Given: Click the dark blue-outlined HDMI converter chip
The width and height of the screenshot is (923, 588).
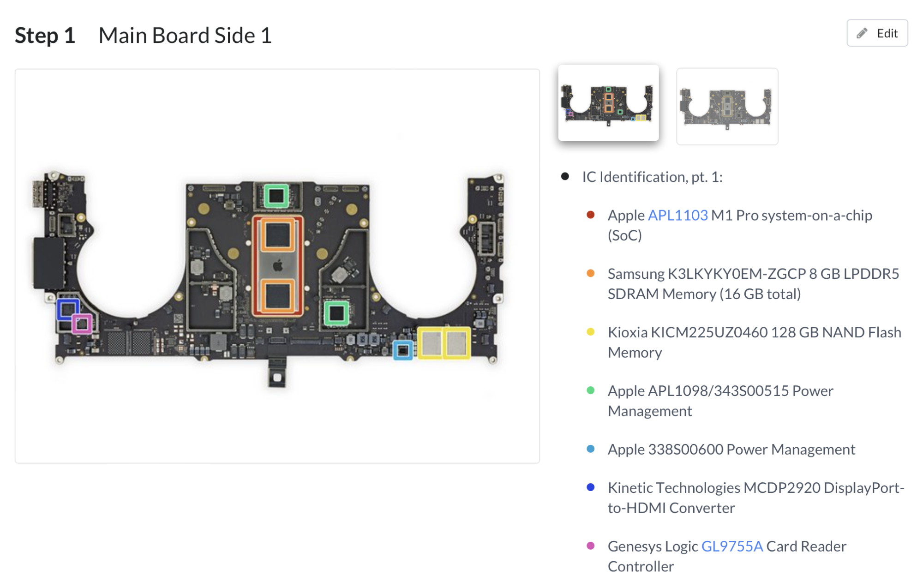Looking at the screenshot, I should click(x=67, y=309).
